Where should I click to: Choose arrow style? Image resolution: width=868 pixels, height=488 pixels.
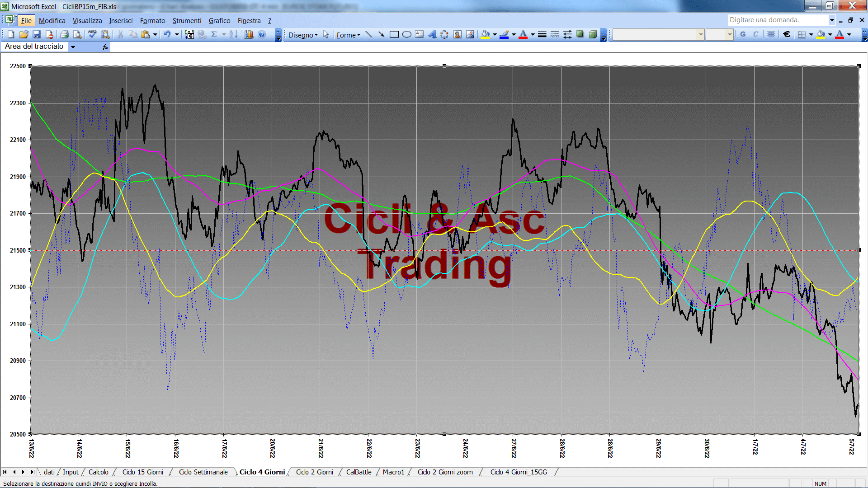coord(567,35)
